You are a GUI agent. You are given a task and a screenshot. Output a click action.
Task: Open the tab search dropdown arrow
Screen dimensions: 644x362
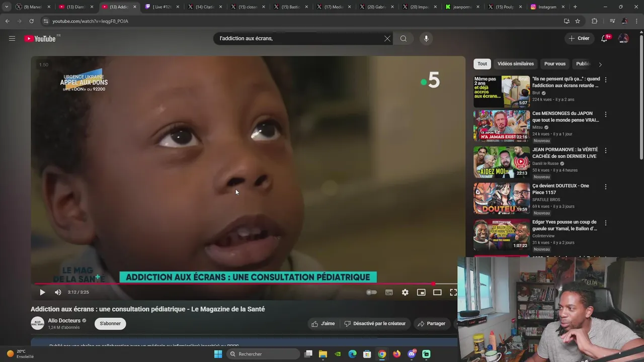click(7, 7)
